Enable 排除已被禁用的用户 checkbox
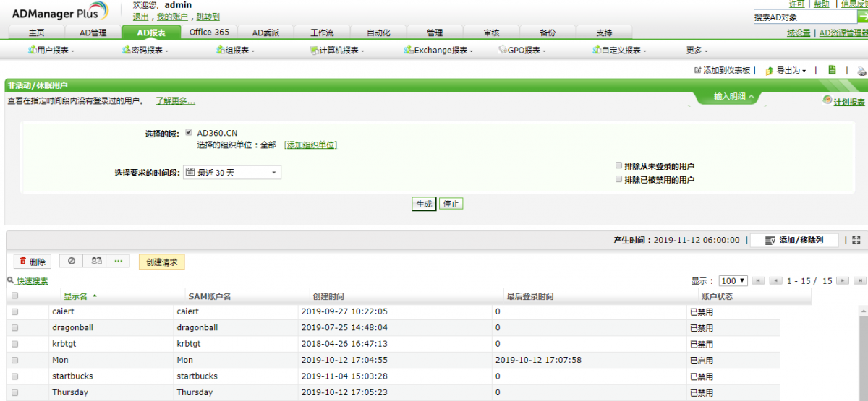868x401 pixels. (618, 178)
